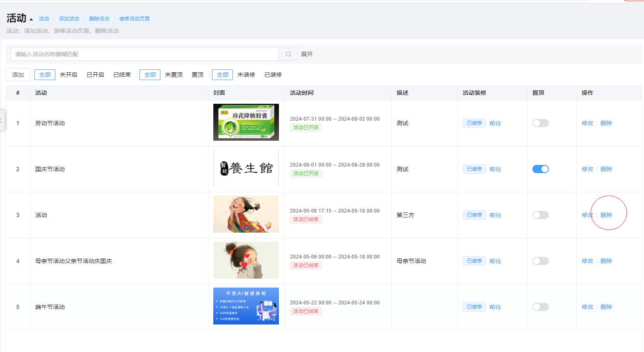
Task: Click 已装修 tag in 端午节活动 row
Action: point(474,307)
